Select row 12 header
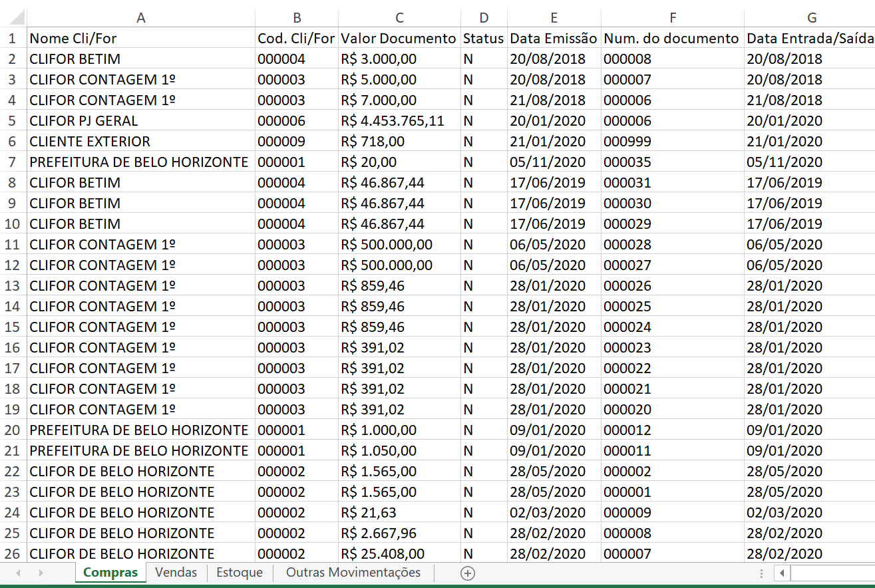Viewport: 875px width, 588px height. [13, 265]
